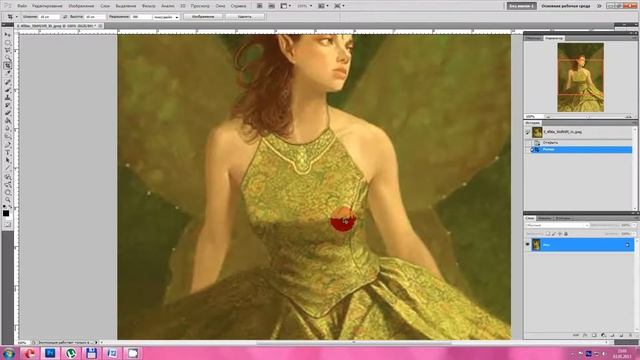Viewport: 640px width, 360px height.
Task: Create a new layer icon
Action: 621,335
